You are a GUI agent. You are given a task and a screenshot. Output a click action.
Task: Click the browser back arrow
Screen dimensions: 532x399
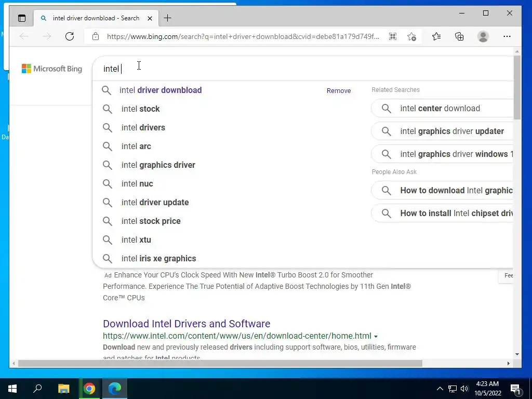click(x=24, y=36)
